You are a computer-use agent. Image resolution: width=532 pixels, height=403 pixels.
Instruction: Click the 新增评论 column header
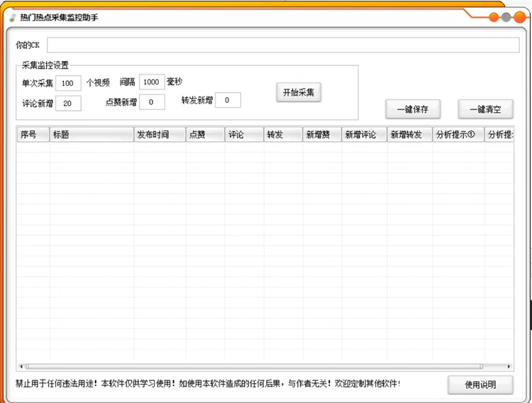[365, 134]
